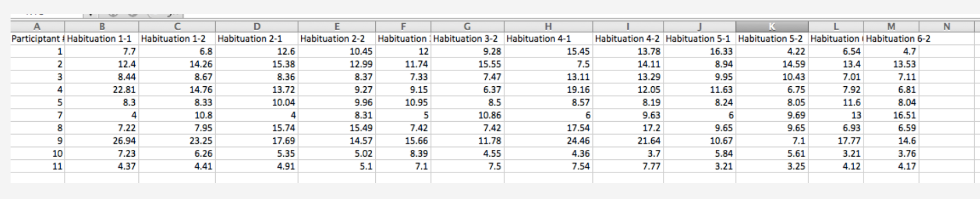Select the cell with value 4.22
Screen dimensions: 980x199
[772, 51]
